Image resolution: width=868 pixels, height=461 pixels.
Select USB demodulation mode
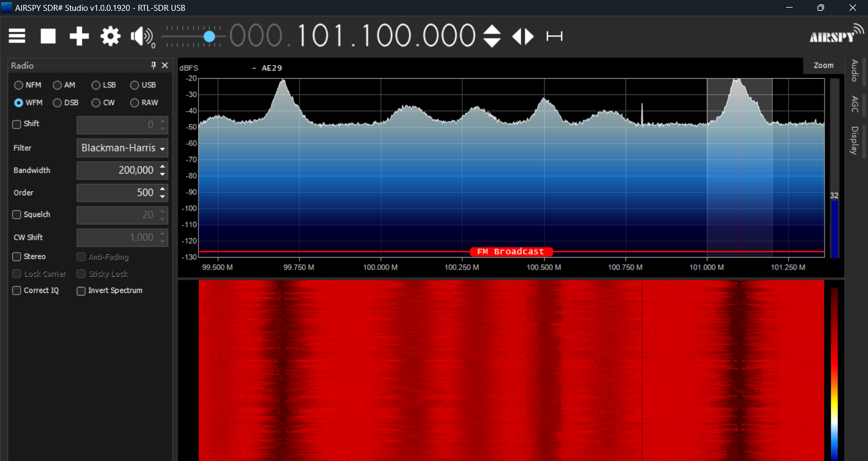(143, 85)
